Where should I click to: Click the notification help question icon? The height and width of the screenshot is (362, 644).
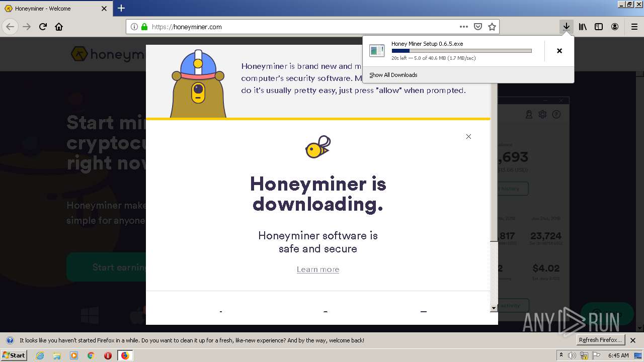pos(10,340)
